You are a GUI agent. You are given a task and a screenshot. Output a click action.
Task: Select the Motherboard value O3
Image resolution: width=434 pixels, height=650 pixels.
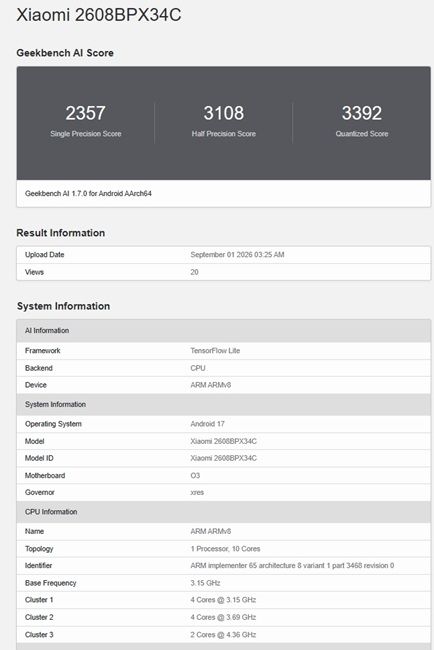(195, 475)
